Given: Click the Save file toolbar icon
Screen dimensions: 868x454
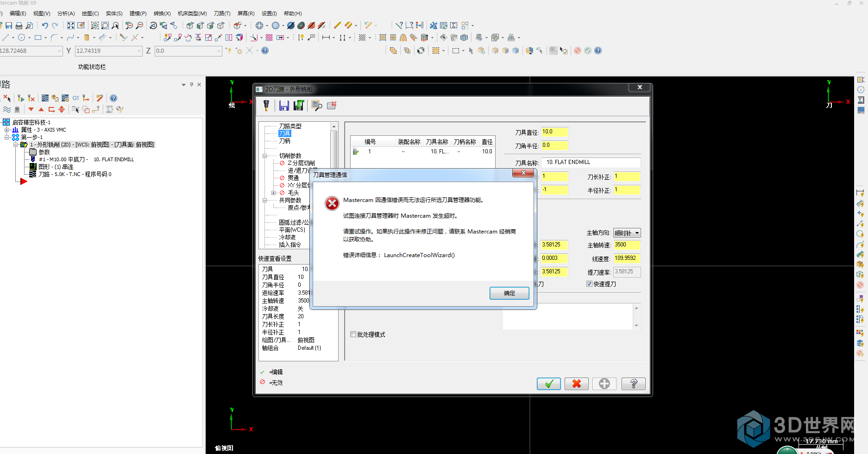Looking at the screenshot, I should click(x=9, y=25).
